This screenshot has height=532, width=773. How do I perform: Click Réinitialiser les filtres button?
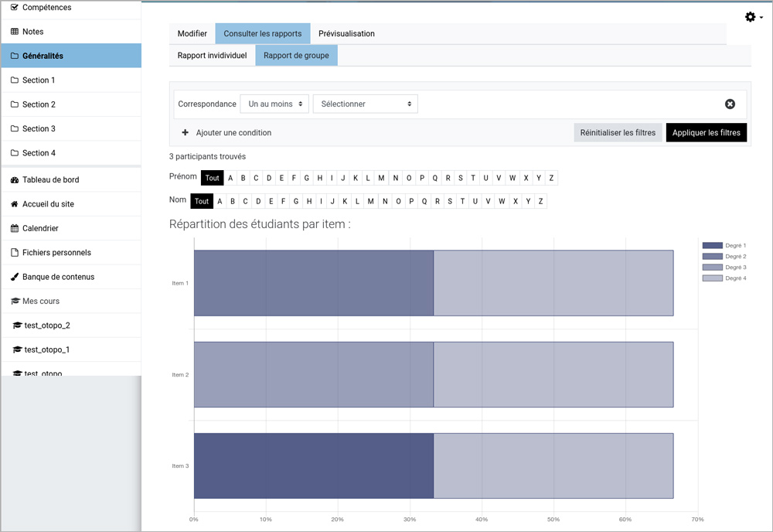point(618,133)
